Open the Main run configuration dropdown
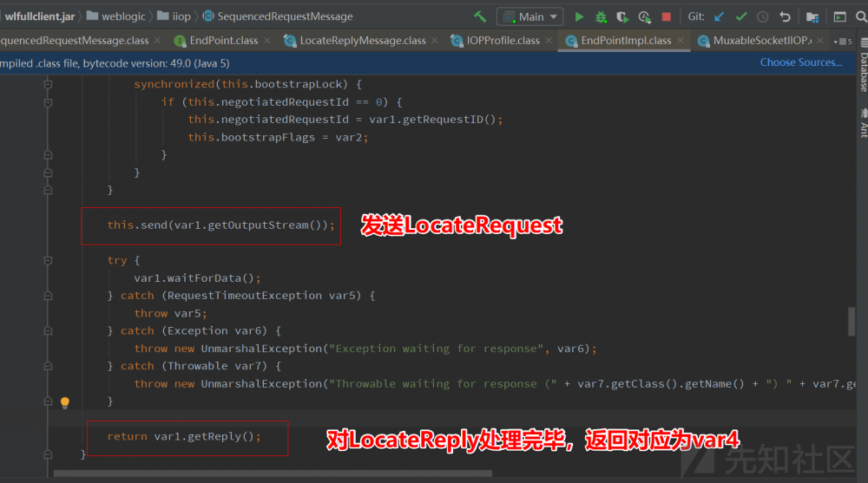The image size is (868, 483). pos(529,17)
